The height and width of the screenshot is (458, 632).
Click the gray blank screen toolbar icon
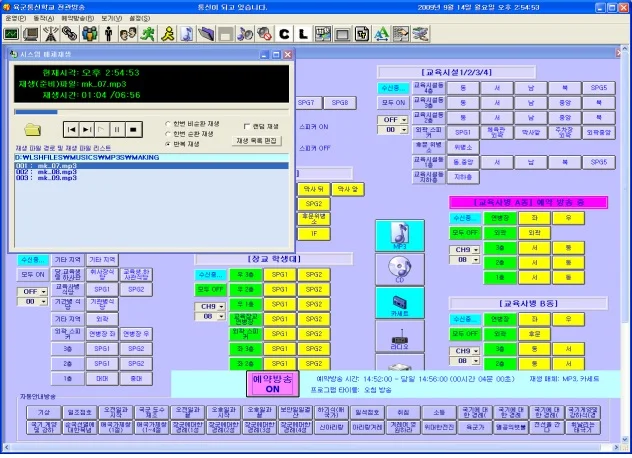click(x=342, y=34)
